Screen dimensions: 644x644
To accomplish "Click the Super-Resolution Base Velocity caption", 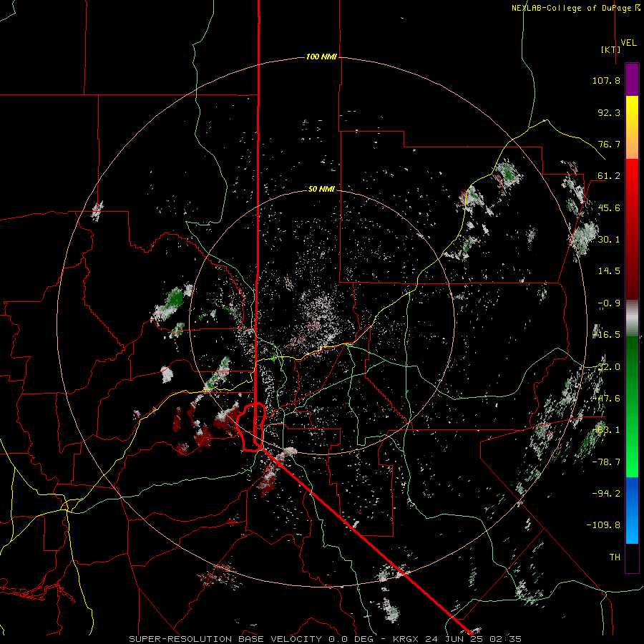I will point(325,639).
